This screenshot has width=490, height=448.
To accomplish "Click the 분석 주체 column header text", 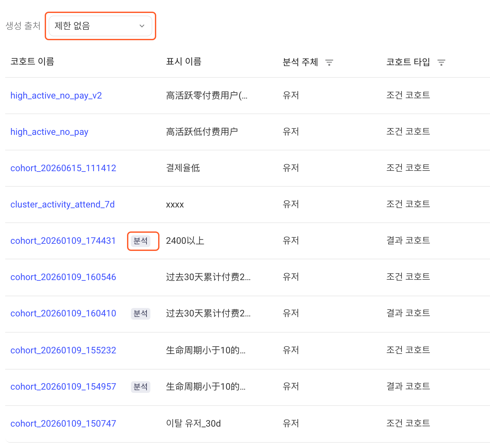I will [300, 62].
